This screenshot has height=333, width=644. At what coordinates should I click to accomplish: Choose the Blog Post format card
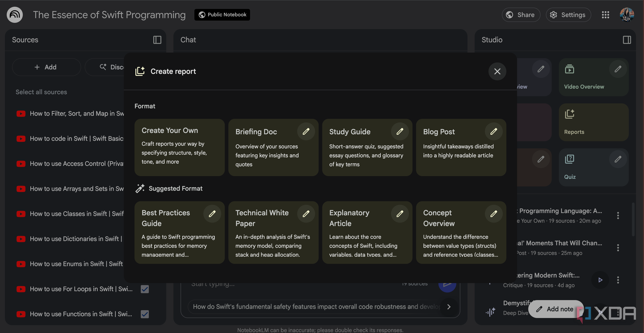click(x=461, y=147)
